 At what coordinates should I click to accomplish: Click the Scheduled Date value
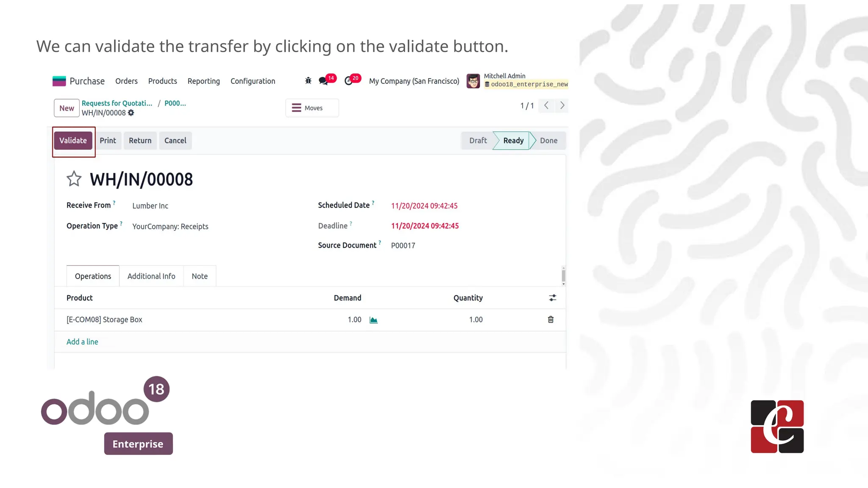pyautogui.click(x=424, y=206)
